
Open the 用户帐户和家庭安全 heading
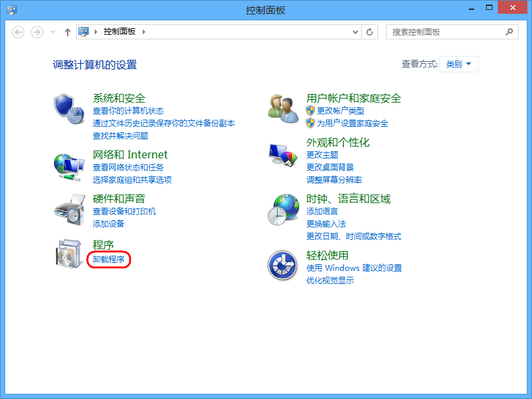(354, 99)
